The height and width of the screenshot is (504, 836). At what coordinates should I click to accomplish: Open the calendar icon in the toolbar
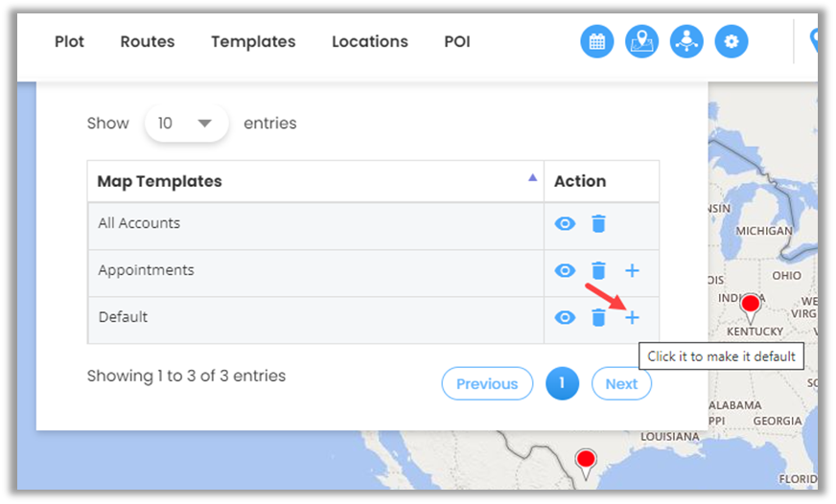click(x=597, y=41)
